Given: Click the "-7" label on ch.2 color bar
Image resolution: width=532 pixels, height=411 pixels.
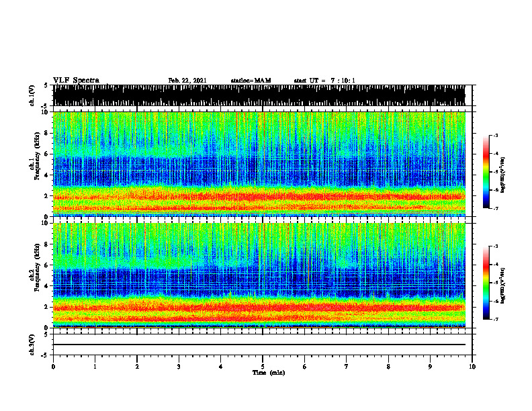Looking at the screenshot, I should [x=495, y=320].
